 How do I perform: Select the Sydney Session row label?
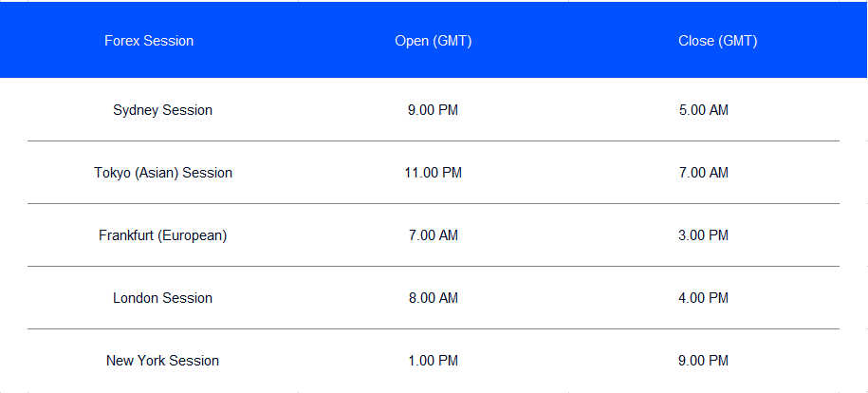click(162, 110)
